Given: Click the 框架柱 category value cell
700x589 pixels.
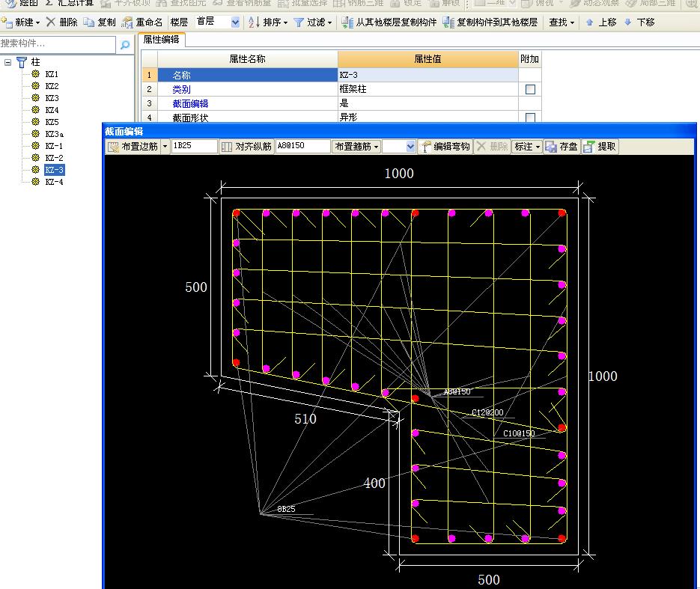Looking at the screenshot, I should [427, 89].
